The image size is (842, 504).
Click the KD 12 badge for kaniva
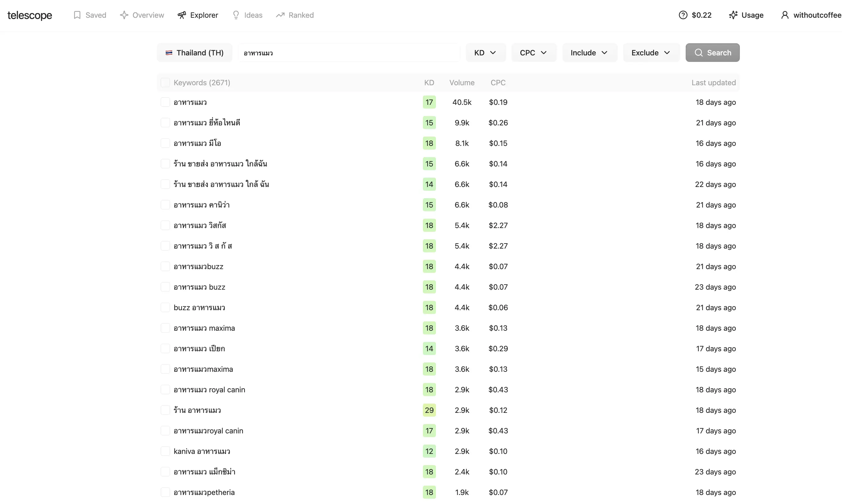tap(429, 451)
